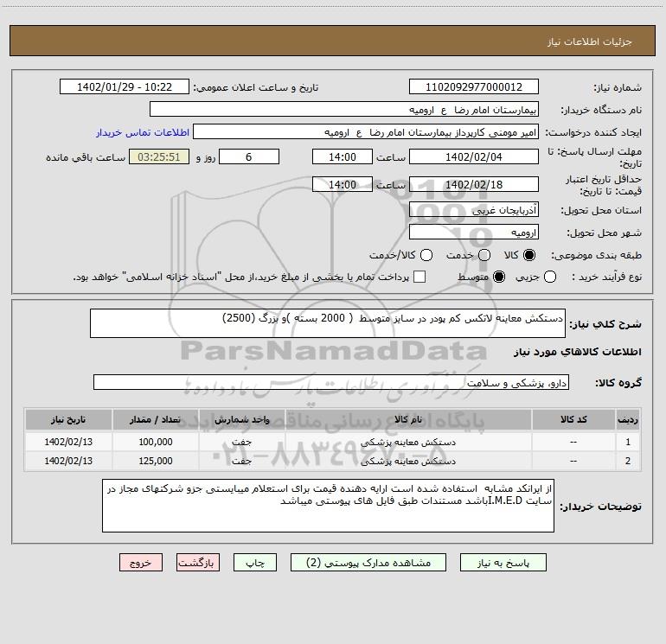Click the need number field 1102092977000012
The width and height of the screenshot is (666, 644).
tap(474, 86)
